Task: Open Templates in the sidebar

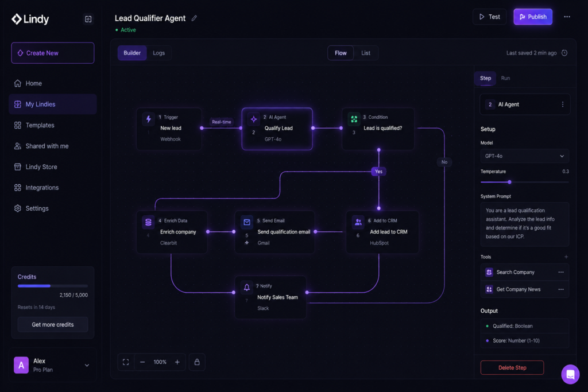Action: tap(52, 125)
